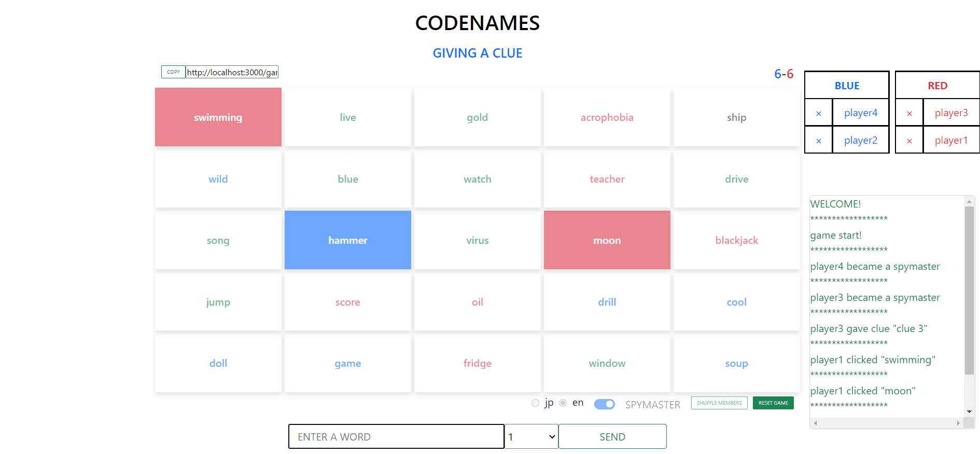Toggle the SPYMASTER switch
This screenshot has width=980, height=454.
click(605, 404)
